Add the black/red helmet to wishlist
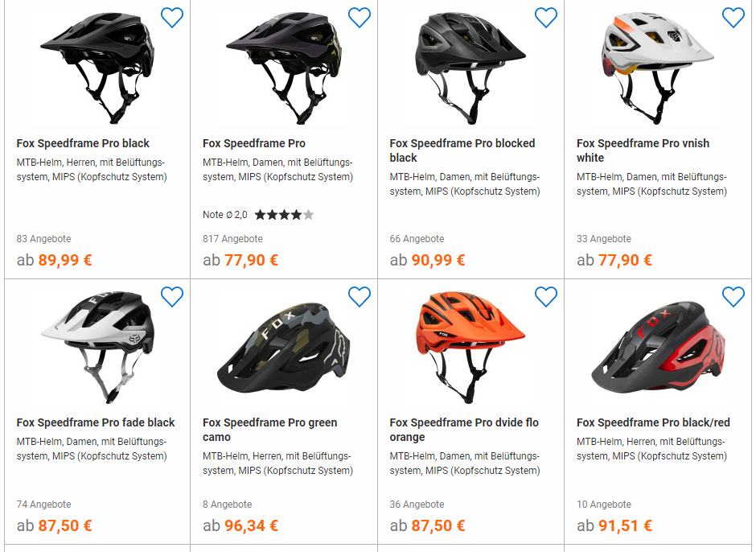 (x=733, y=297)
